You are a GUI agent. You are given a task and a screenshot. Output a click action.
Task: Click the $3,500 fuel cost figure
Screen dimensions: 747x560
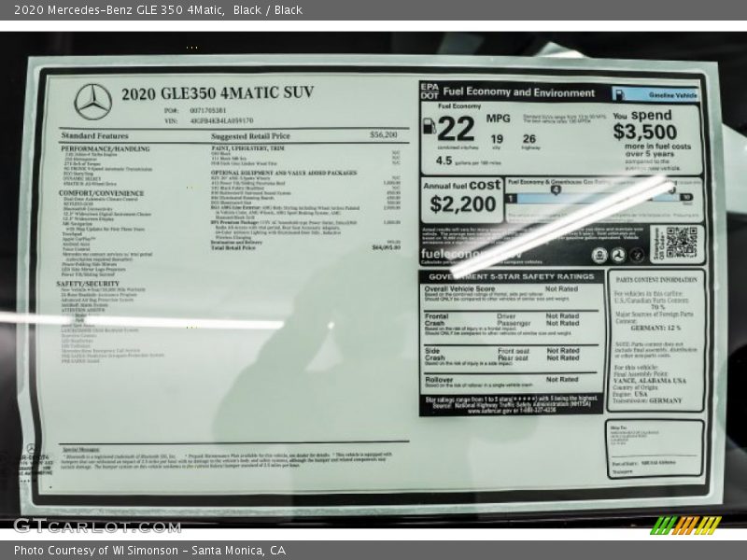(x=644, y=132)
